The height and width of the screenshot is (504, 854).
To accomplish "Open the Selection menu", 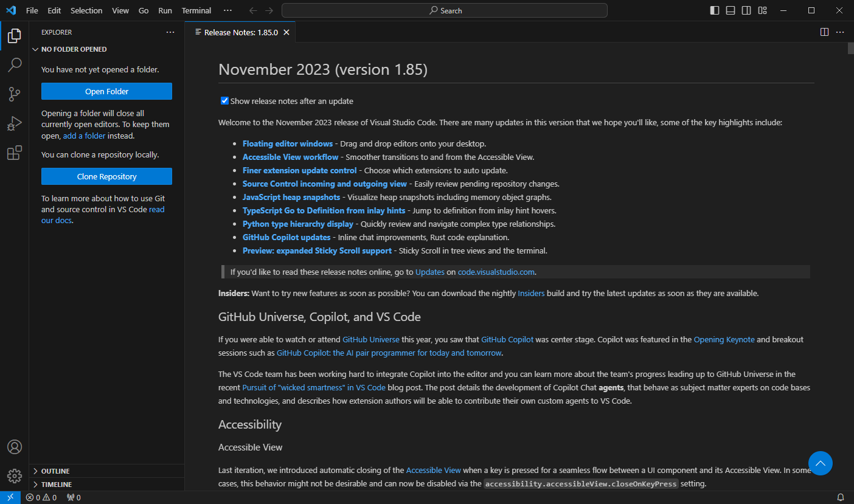I will point(86,10).
